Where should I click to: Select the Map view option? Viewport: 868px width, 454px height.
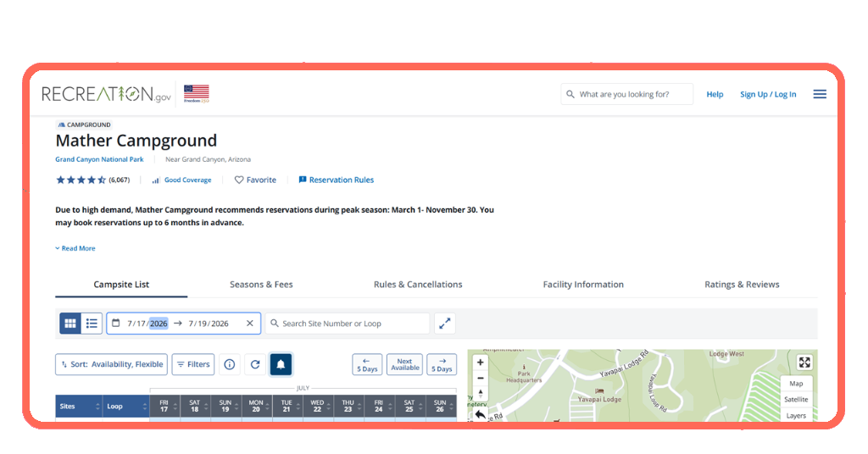(796, 383)
